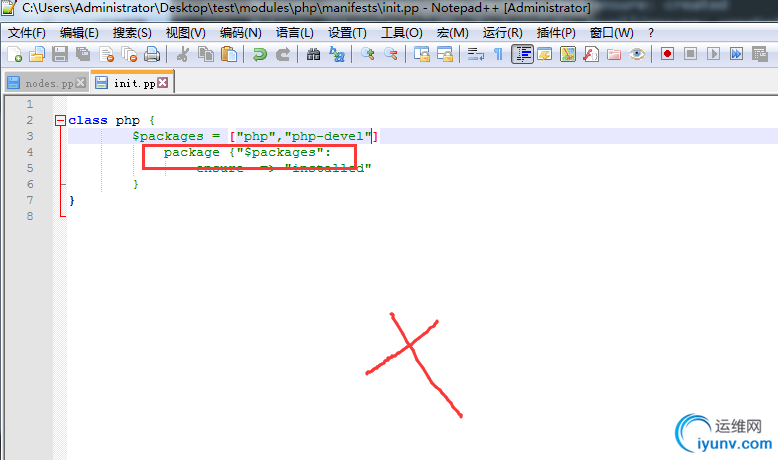This screenshot has height=460, width=778.
Task: Switch to the init.pp tab
Action: (x=134, y=83)
